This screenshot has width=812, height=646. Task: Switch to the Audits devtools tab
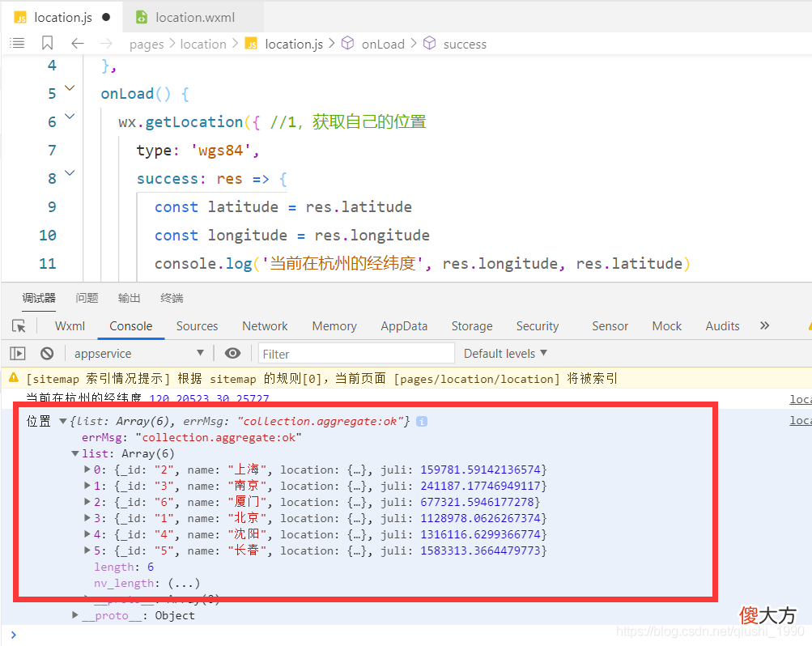(722, 326)
